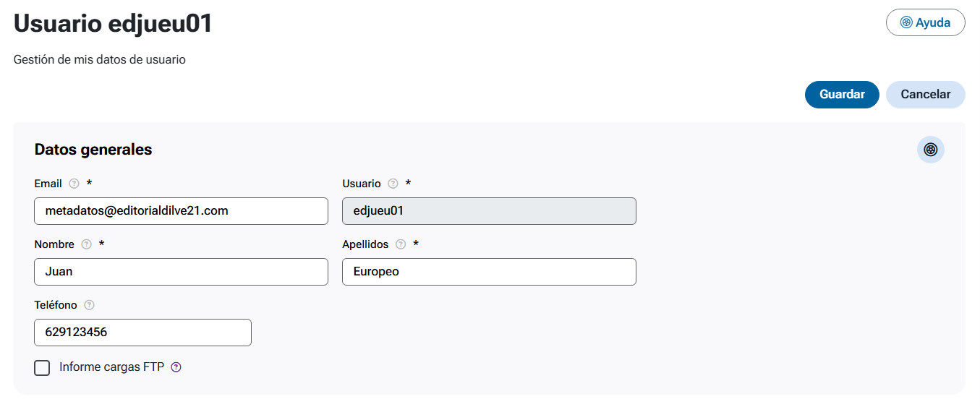Click the help icon next to Email
980x407 pixels.
[74, 184]
